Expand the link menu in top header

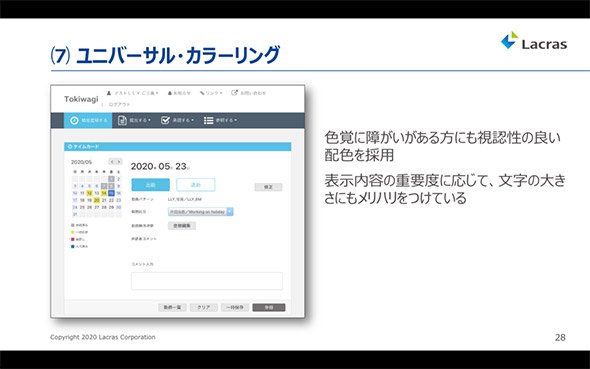coord(211,93)
